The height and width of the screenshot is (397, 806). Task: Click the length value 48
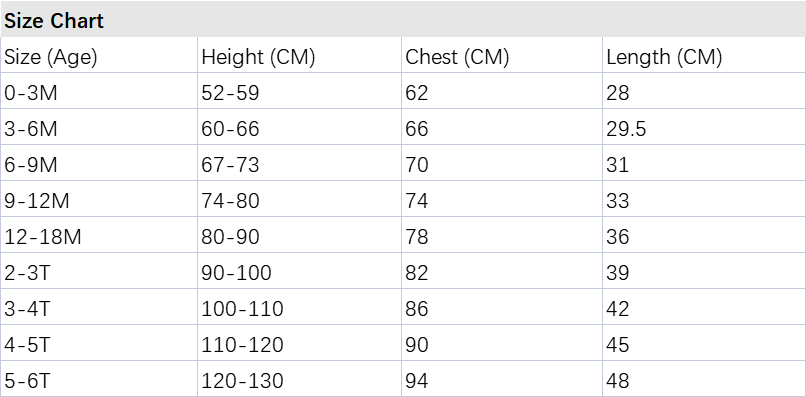[x=618, y=381]
